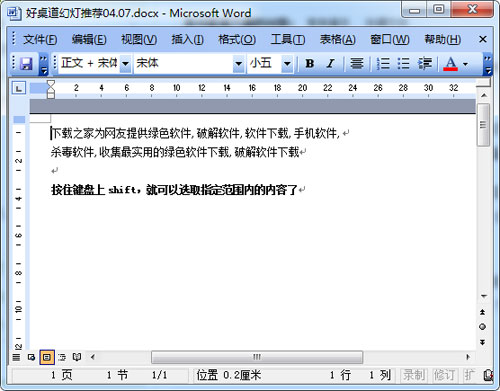The width and height of the screenshot is (500, 391).
Task: Click the Next page double-arrow button
Action: tap(483, 342)
